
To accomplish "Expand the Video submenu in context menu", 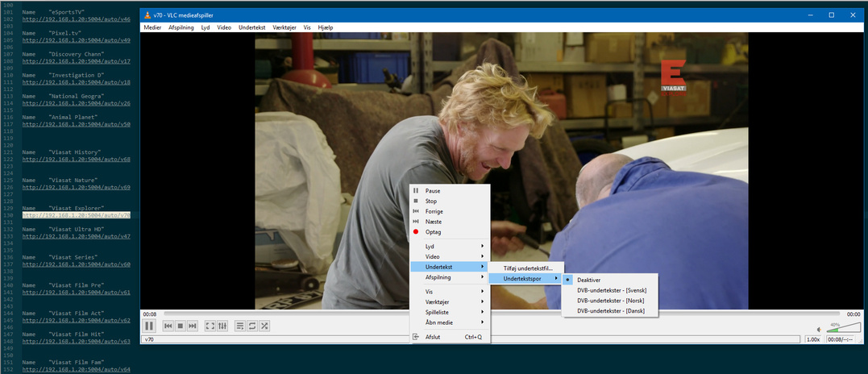I will (450, 256).
